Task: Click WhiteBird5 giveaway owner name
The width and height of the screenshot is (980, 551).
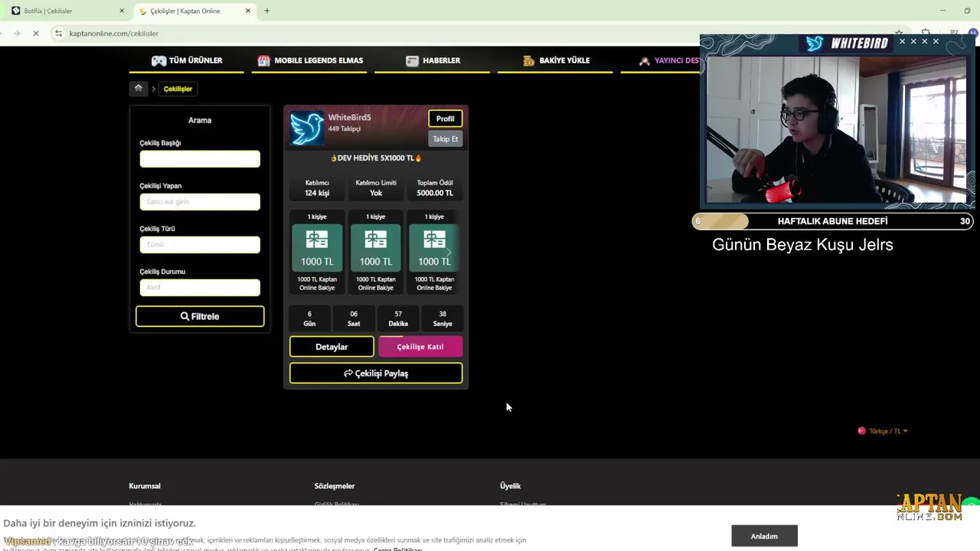Action: coord(349,117)
